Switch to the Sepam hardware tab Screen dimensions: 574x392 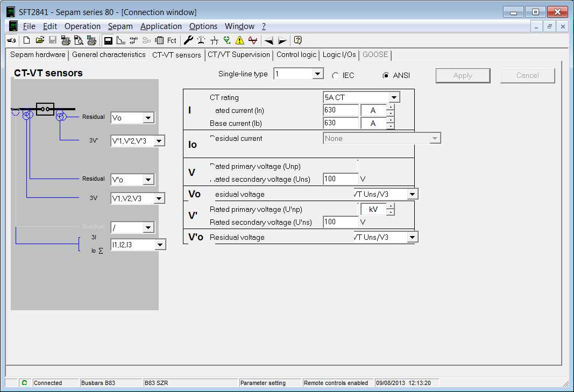click(38, 54)
